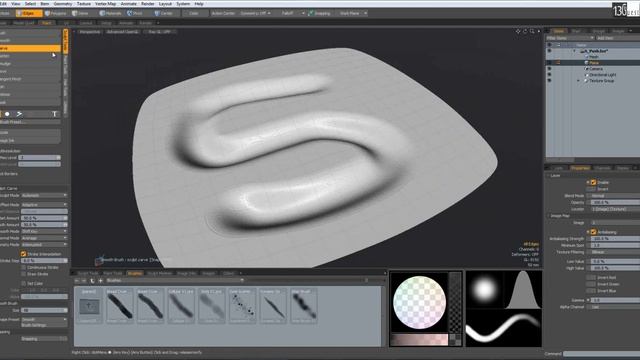
Task: Open the Vertex Map menu
Action: pyautogui.click(x=105, y=4)
